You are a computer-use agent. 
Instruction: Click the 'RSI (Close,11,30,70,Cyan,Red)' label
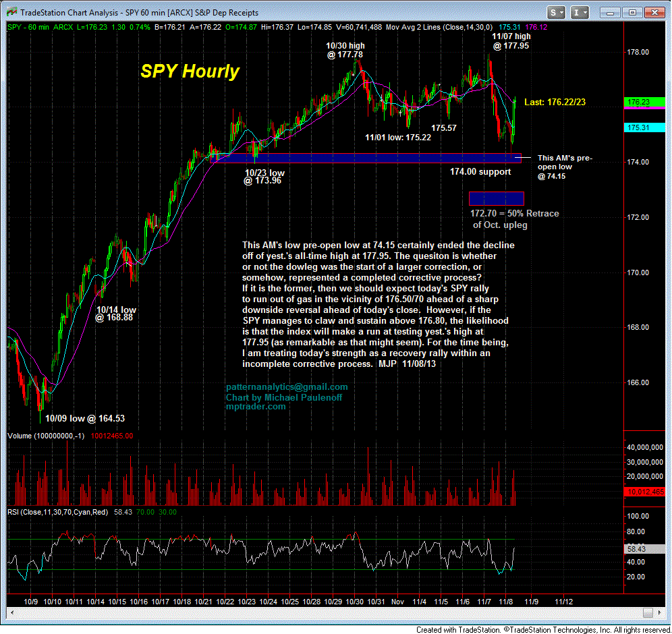pos(58,512)
